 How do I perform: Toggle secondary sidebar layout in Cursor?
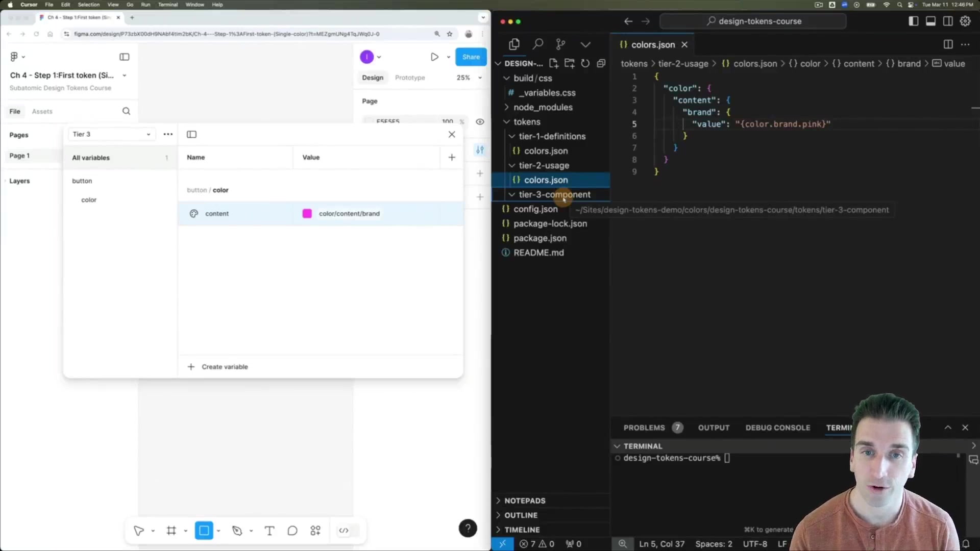(948, 21)
